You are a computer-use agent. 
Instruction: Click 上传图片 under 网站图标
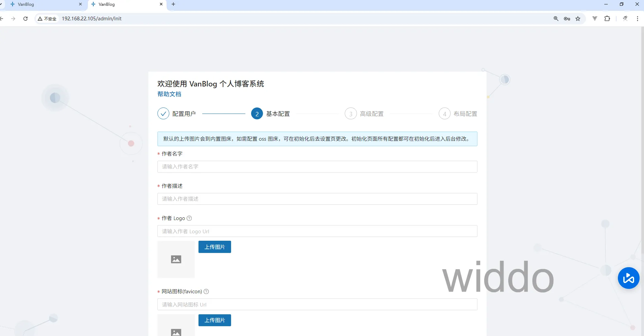pyautogui.click(x=215, y=320)
